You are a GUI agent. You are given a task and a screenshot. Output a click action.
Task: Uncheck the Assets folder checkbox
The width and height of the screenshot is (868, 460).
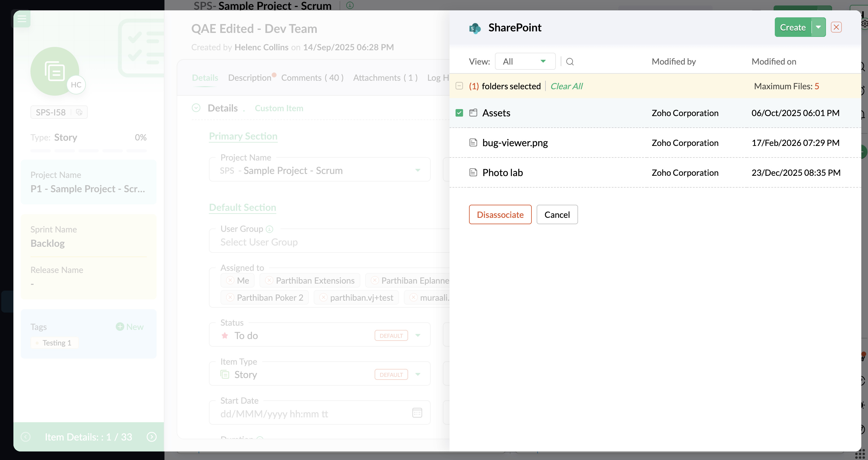coord(459,113)
